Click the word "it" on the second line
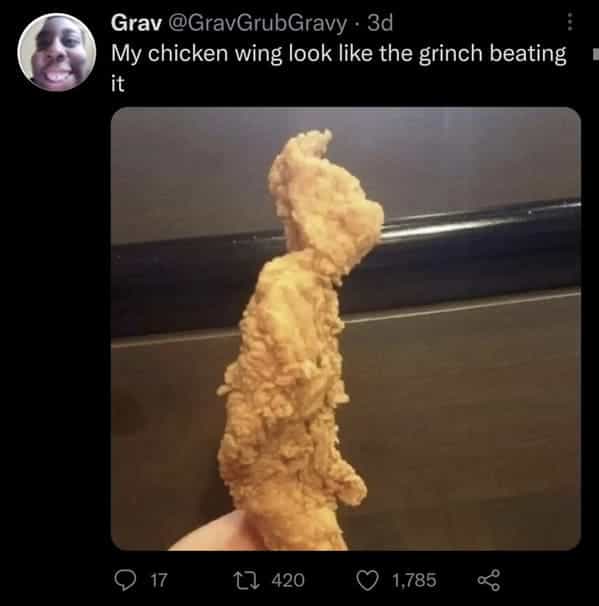The width and height of the screenshot is (599, 606). 118,83
